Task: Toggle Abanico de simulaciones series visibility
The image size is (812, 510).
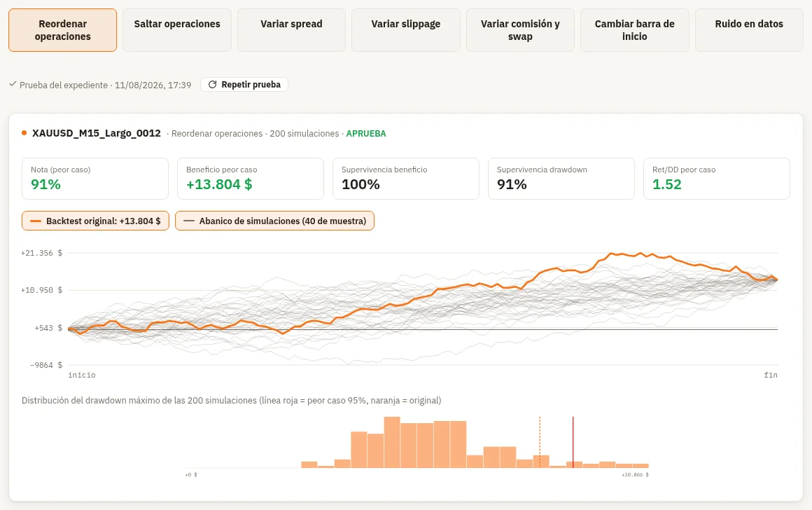Action: pyautogui.click(x=274, y=221)
